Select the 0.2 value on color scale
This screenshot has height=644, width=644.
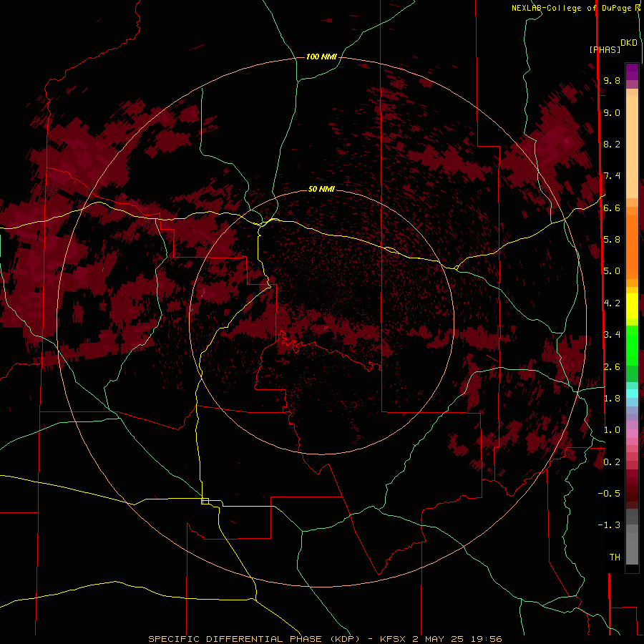tap(612, 462)
